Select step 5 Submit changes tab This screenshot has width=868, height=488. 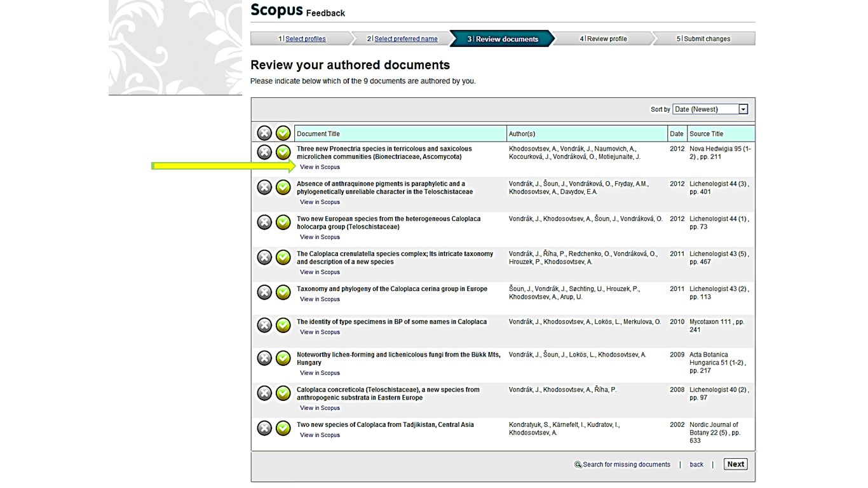pos(703,39)
